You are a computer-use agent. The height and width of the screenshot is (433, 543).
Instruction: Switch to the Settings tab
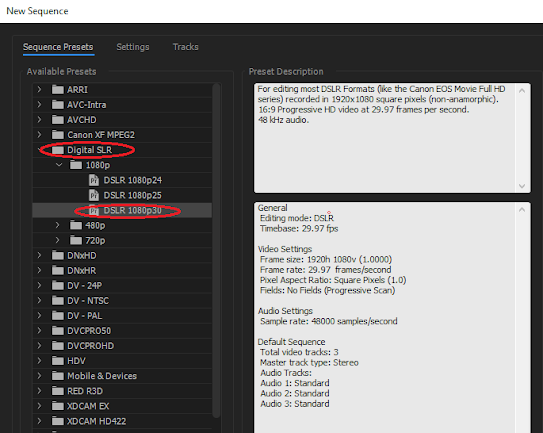(133, 47)
